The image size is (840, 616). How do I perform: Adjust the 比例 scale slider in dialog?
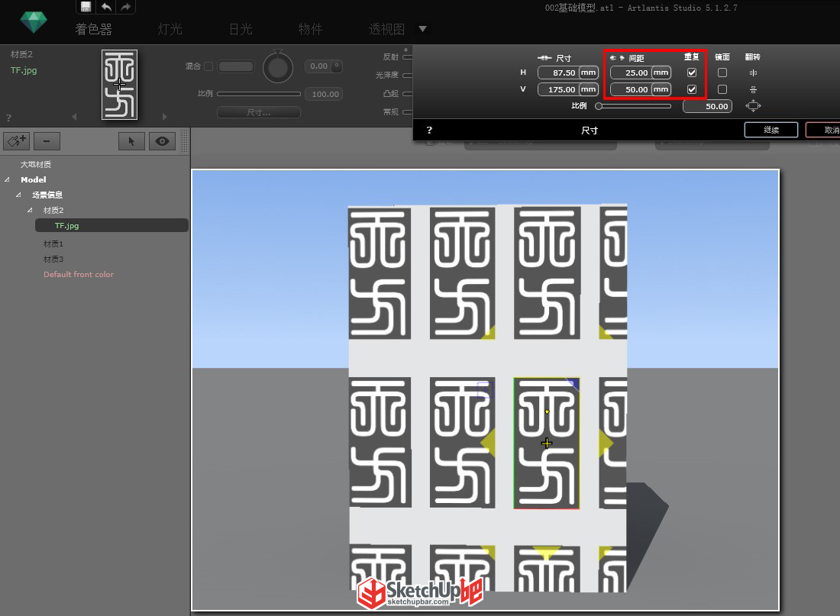point(634,106)
